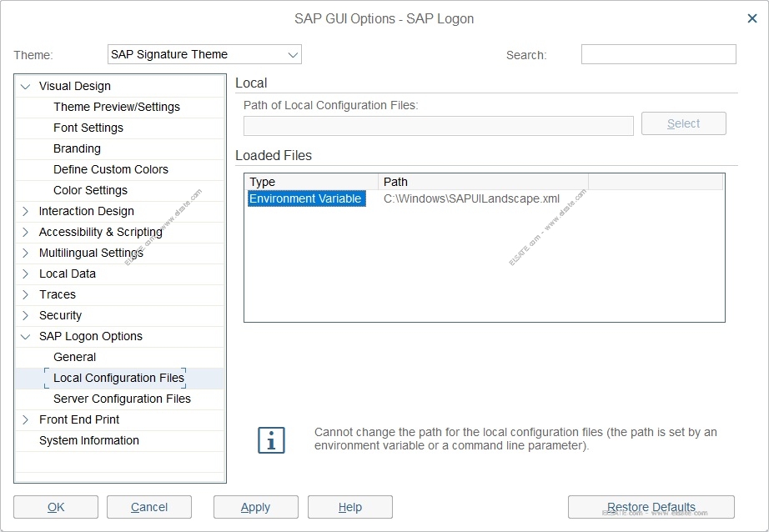Click the Search input field
This screenshot has height=532, width=769.
tap(658, 55)
